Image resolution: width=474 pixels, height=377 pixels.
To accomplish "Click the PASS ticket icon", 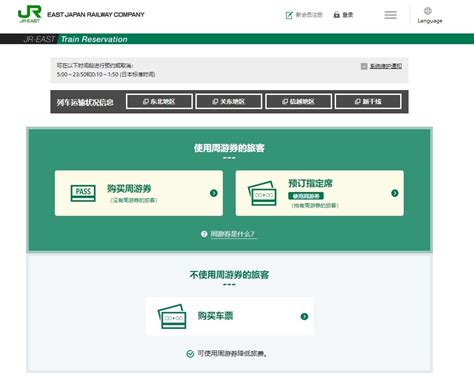I will point(83,193).
